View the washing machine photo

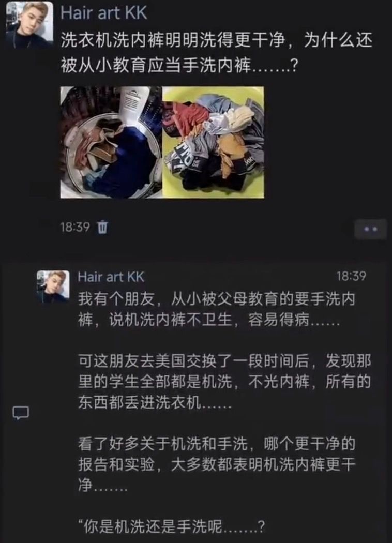pos(111,142)
